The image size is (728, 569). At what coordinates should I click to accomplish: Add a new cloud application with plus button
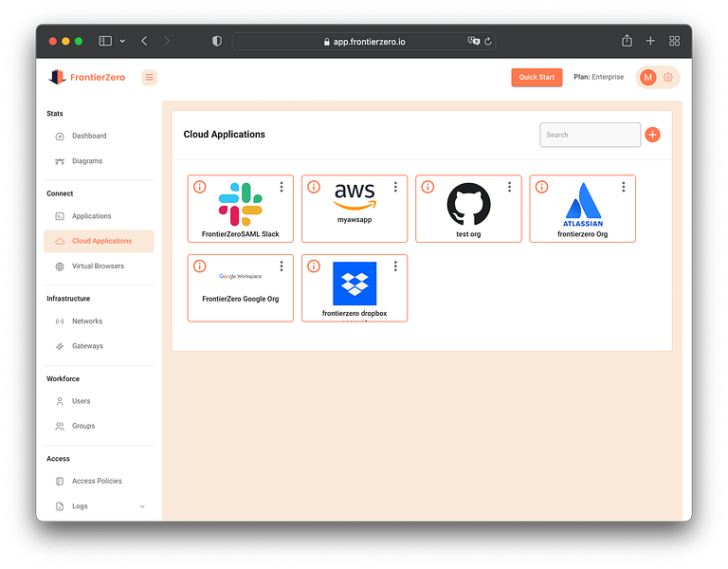[653, 135]
